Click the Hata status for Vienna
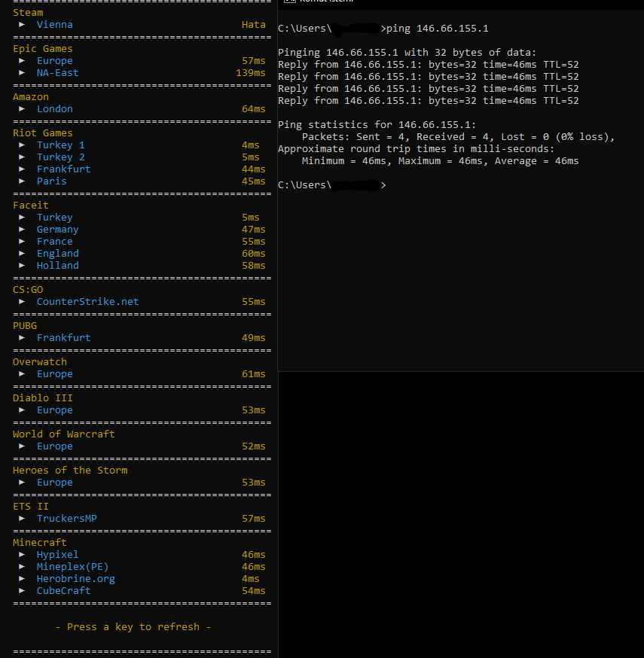The height and width of the screenshot is (658, 644). (x=253, y=25)
